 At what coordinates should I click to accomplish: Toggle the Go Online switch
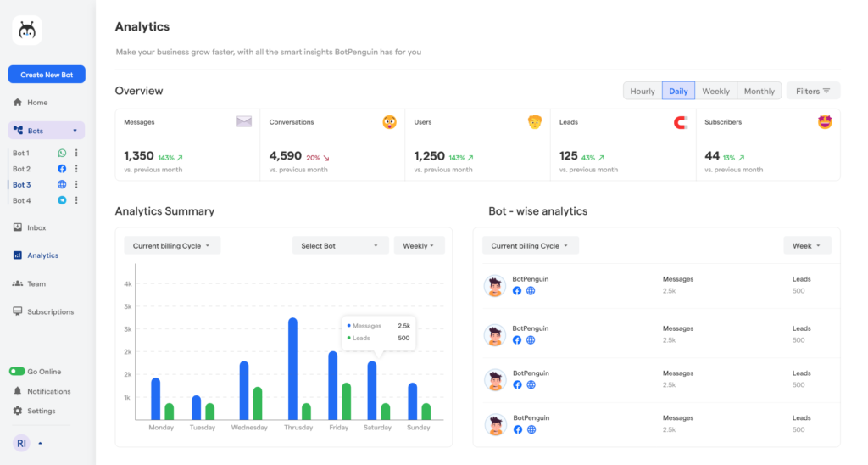pyautogui.click(x=17, y=372)
